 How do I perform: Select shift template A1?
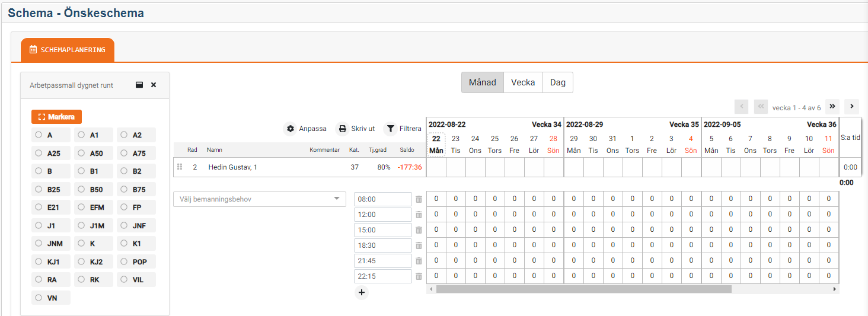(94, 135)
